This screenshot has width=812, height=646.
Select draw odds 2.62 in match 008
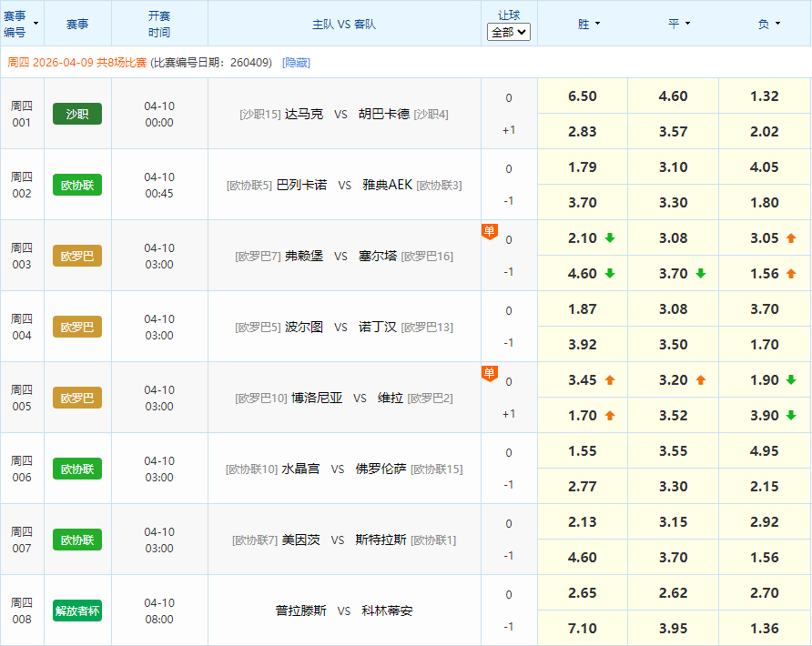[x=674, y=592]
